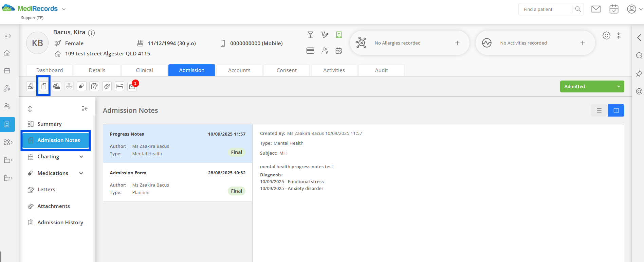Switch to the Audit tab
The width and height of the screenshot is (644, 262).
click(x=382, y=70)
